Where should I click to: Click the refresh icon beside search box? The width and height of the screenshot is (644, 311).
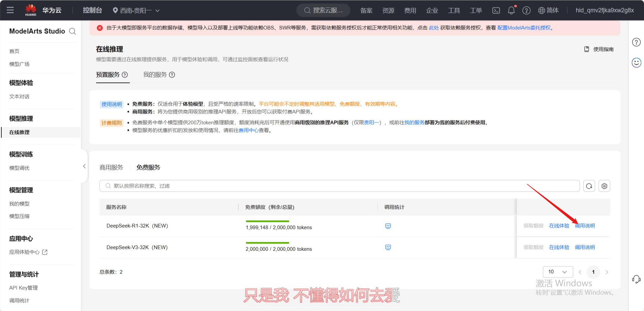pos(589,186)
